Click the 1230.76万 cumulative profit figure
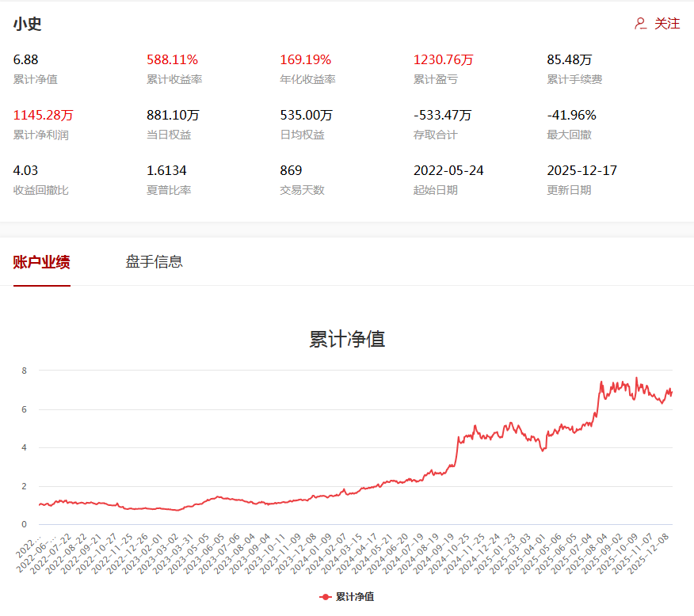Image resolution: width=694 pixels, height=616 pixels. click(x=443, y=60)
